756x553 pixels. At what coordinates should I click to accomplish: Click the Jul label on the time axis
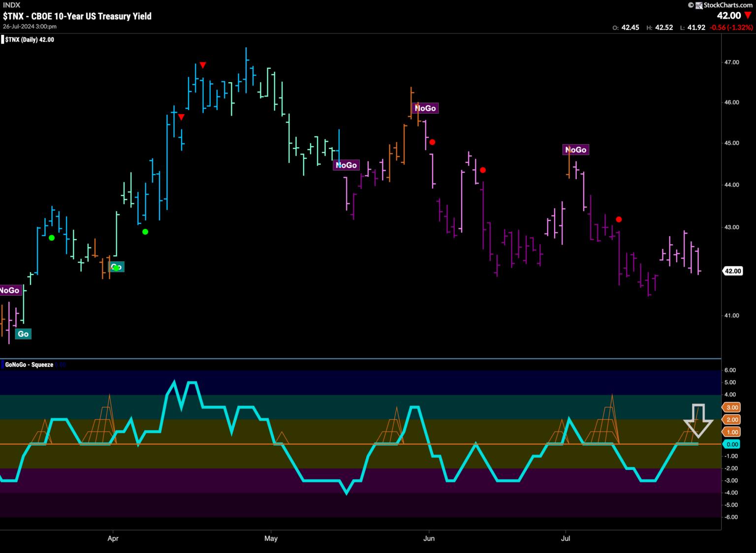pyautogui.click(x=566, y=538)
